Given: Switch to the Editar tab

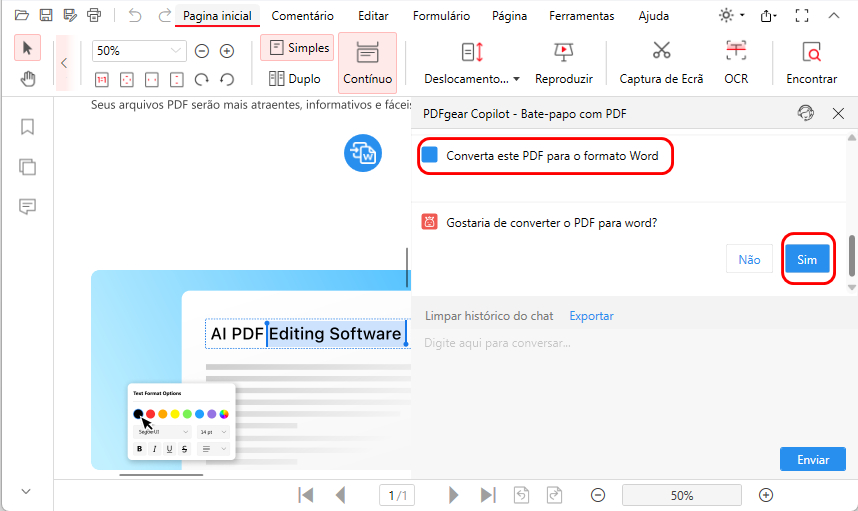Looking at the screenshot, I should point(373,16).
